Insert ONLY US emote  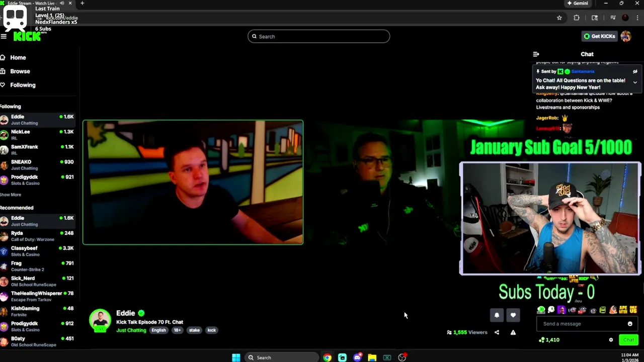pos(633,310)
